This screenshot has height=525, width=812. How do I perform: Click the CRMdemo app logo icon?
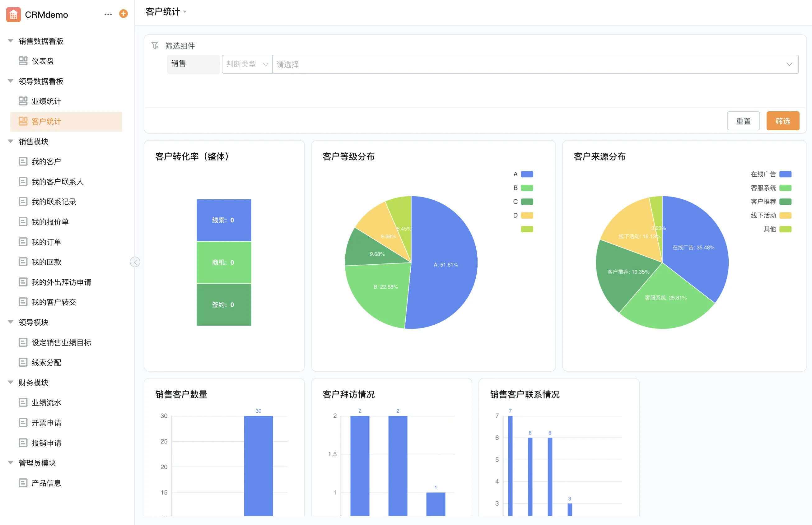click(14, 15)
